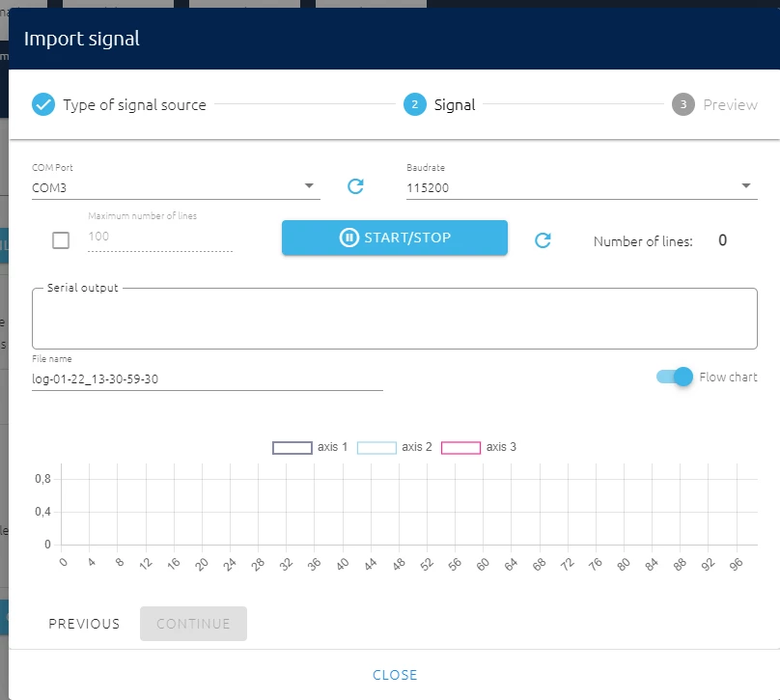Turn off the Flow chart switch
This screenshot has height=700, width=780.
click(x=675, y=377)
